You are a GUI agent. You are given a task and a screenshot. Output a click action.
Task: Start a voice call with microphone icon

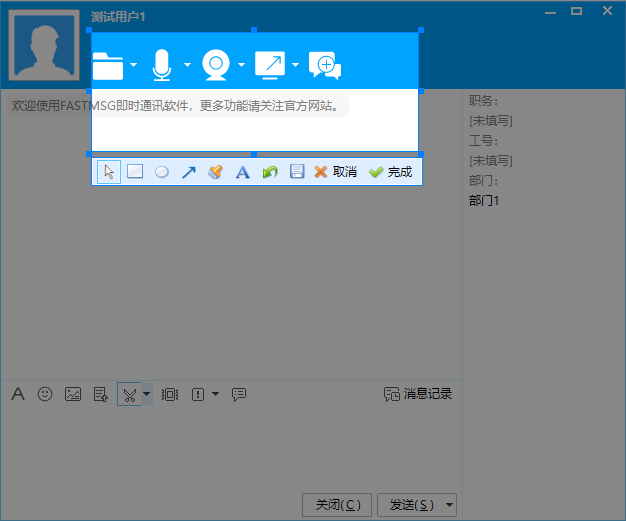(x=162, y=65)
